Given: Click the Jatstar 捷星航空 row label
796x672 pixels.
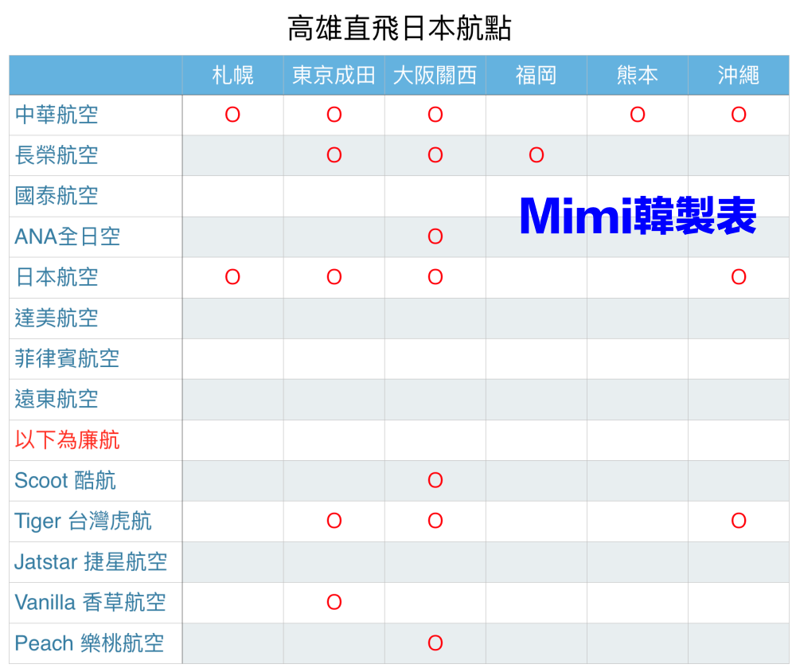Looking at the screenshot, I should pyautogui.click(x=91, y=562).
